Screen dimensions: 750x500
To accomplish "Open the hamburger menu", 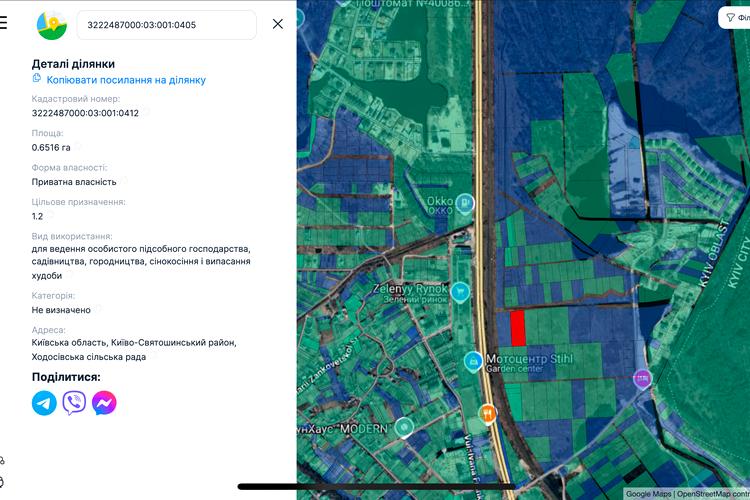I will (x=3, y=22).
